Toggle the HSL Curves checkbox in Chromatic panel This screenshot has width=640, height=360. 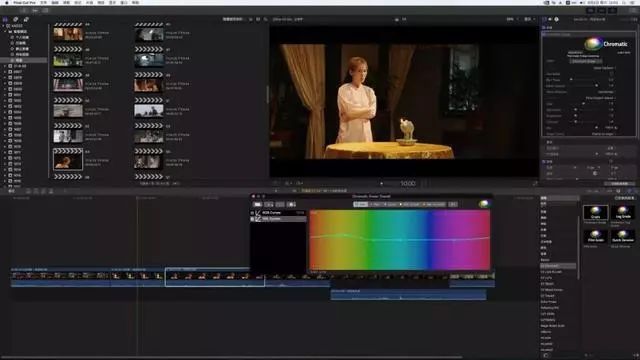pyautogui.click(x=252, y=219)
